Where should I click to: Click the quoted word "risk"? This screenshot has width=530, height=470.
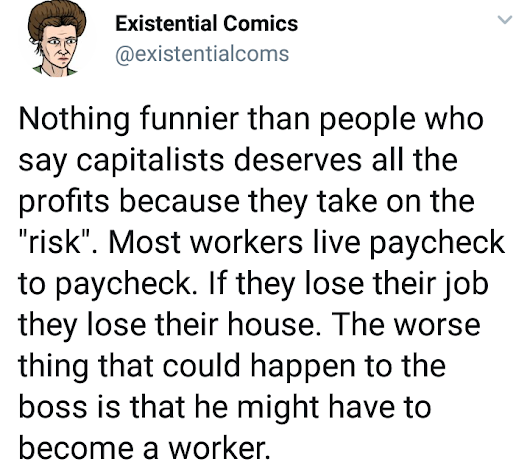tap(54, 243)
